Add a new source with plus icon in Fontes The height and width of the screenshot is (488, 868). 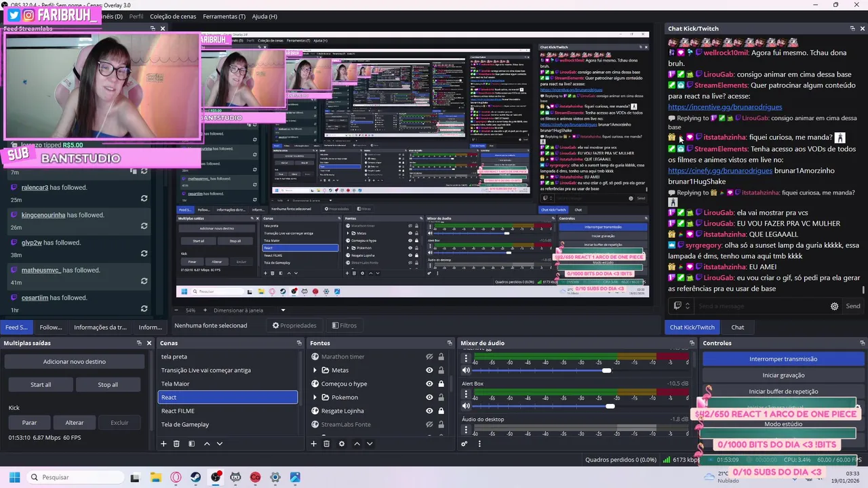point(313,444)
